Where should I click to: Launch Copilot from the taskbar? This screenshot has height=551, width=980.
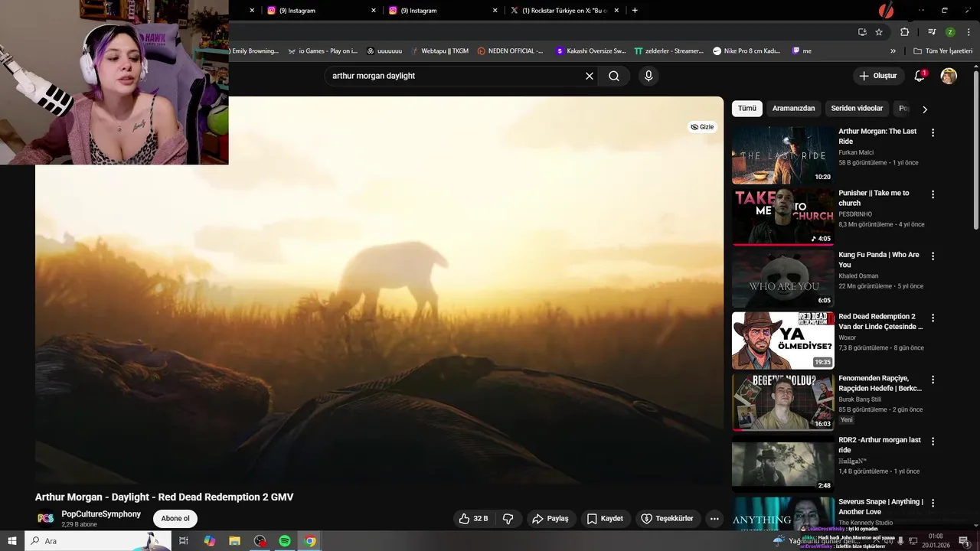point(209,541)
